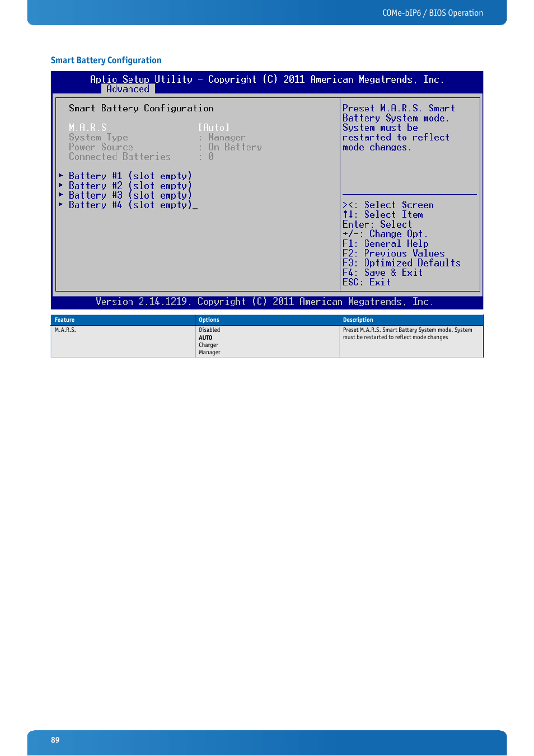
Task: Change the M.A.R.S [Auto] value
Action: click(214, 128)
